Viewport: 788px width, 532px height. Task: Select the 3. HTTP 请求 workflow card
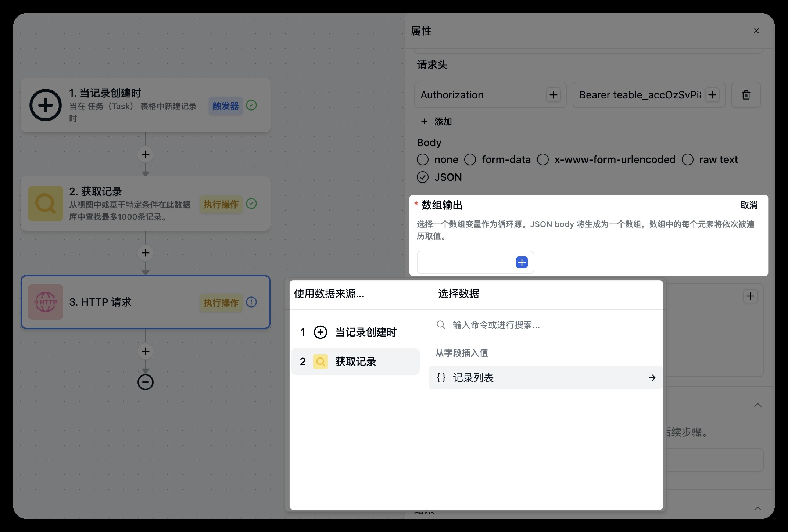[x=146, y=302]
